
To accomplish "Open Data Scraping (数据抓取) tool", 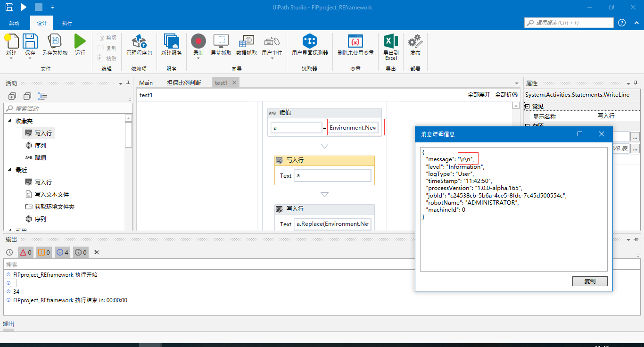I will coord(247,41).
